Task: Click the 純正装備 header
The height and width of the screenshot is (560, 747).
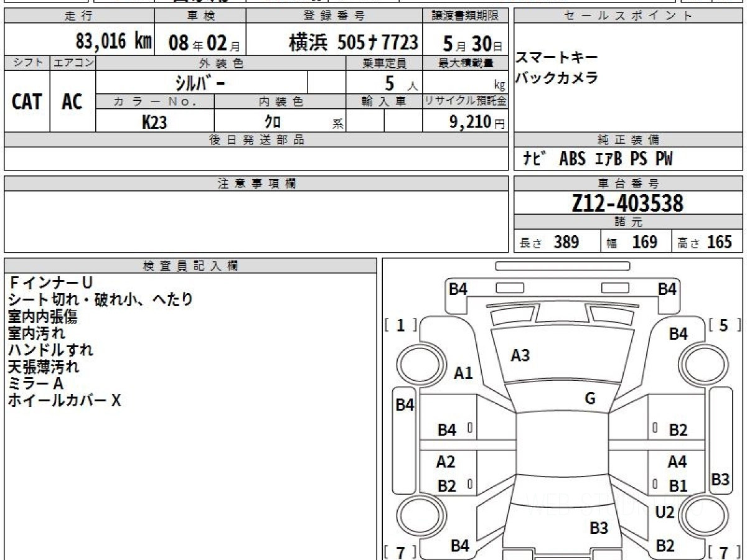Action: (x=628, y=140)
